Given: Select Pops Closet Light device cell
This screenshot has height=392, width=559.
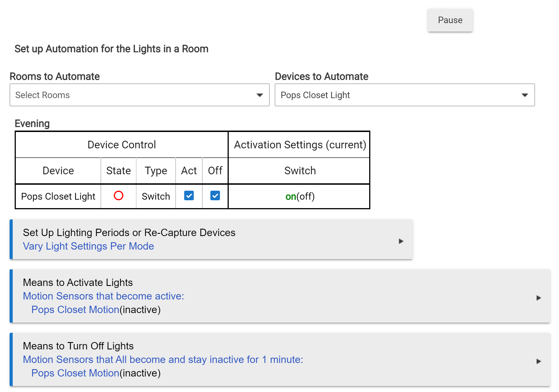Looking at the screenshot, I should 58,197.
